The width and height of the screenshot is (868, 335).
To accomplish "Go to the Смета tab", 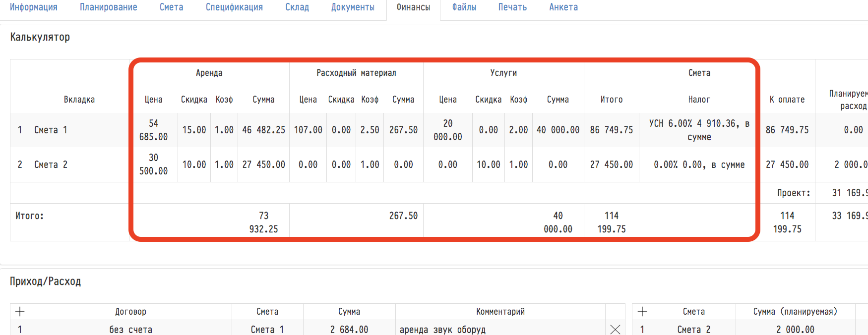I will 172,7.
